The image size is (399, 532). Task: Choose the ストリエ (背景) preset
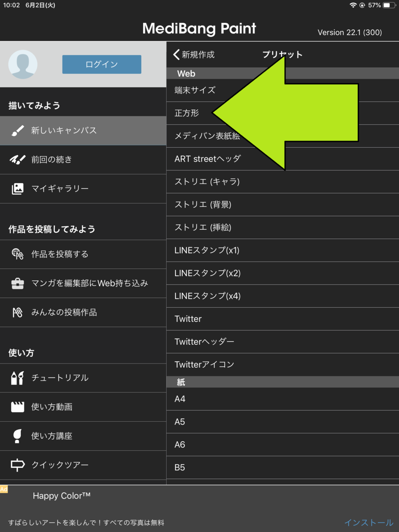coord(283,205)
